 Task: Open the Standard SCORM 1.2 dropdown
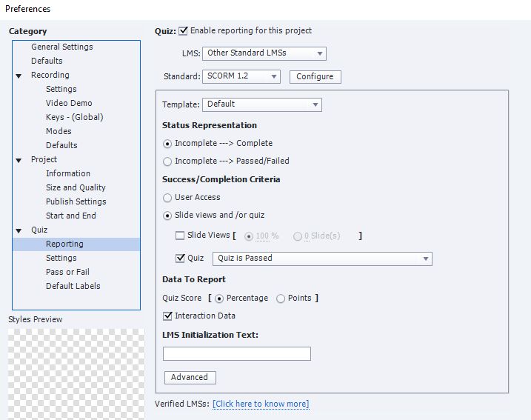242,76
